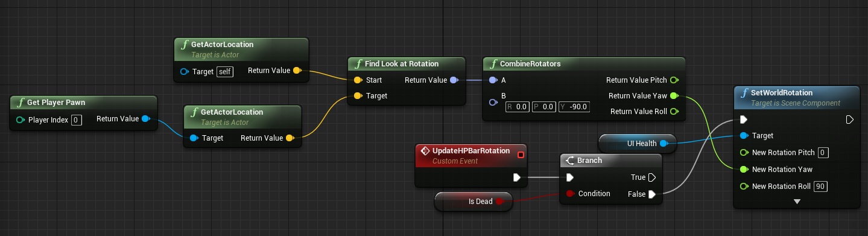This screenshot has height=236, width=868.
Task: Click Find Look at Rotation Return Value pin
Action: (x=454, y=80)
